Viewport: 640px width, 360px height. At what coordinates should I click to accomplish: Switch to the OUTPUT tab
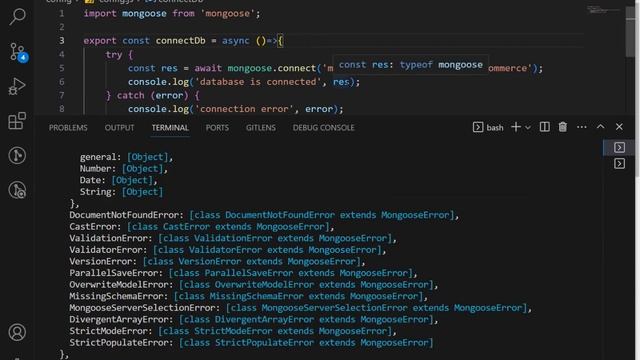point(119,128)
